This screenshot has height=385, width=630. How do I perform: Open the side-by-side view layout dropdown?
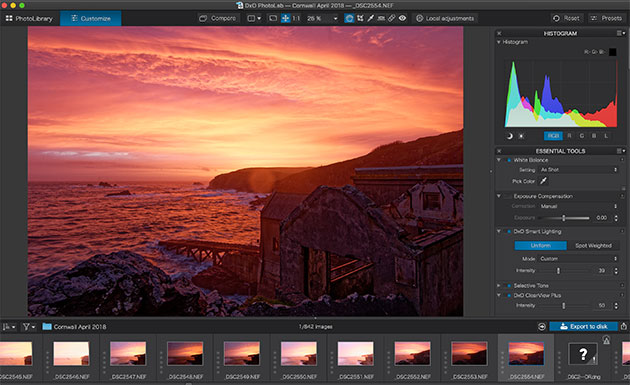[254, 18]
